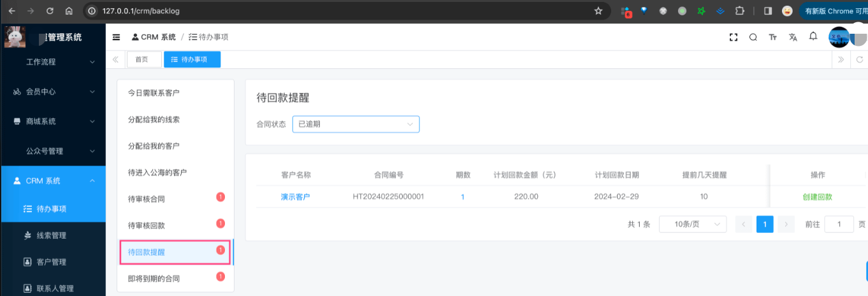Open the 演示客户 customer link
Viewport: 868px width, 296px height.
pyautogui.click(x=295, y=197)
